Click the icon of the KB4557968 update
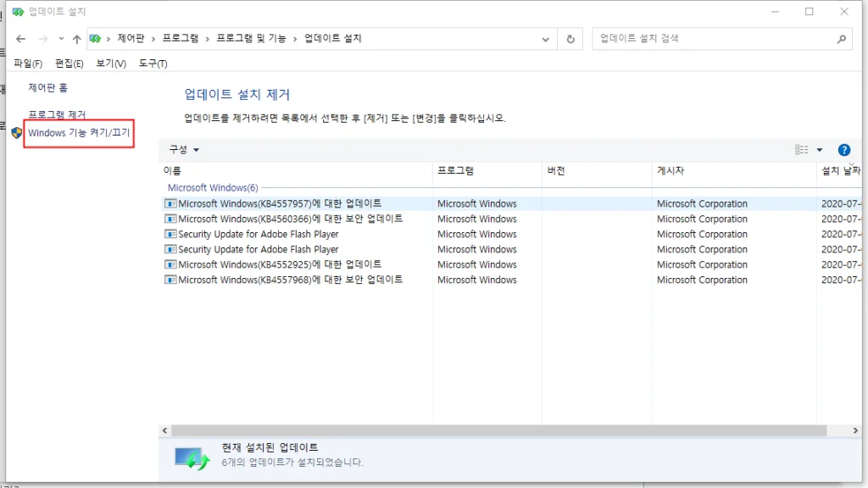 click(x=170, y=280)
